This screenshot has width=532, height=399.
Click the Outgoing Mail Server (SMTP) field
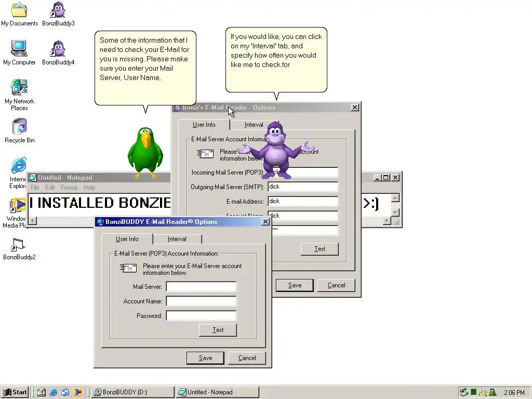tap(303, 187)
